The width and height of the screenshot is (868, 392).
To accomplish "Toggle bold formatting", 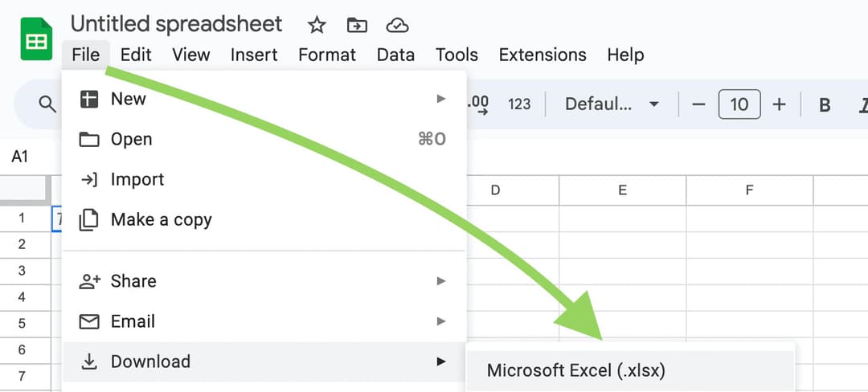I will tap(825, 104).
